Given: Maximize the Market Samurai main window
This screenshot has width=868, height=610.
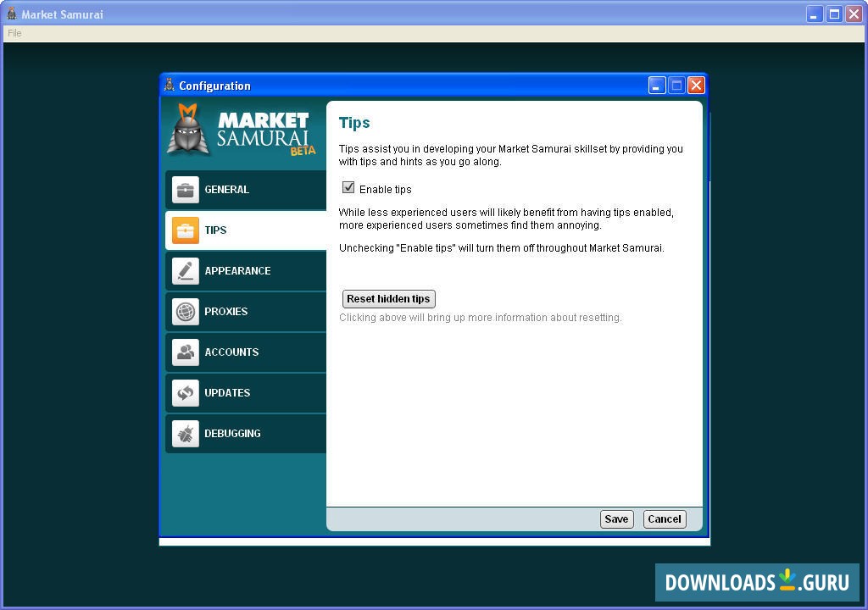Looking at the screenshot, I should 834,14.
